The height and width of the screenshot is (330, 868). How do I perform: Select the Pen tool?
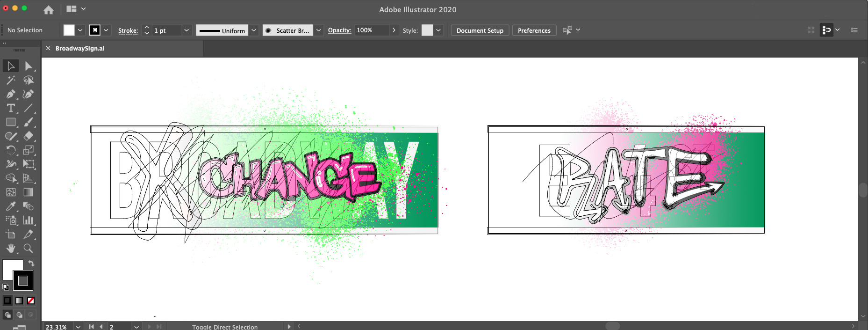11,94
